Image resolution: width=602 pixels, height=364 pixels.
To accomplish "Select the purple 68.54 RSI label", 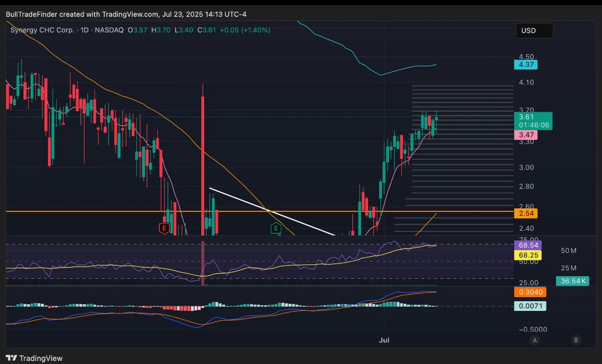I will (x=528, y=245).
